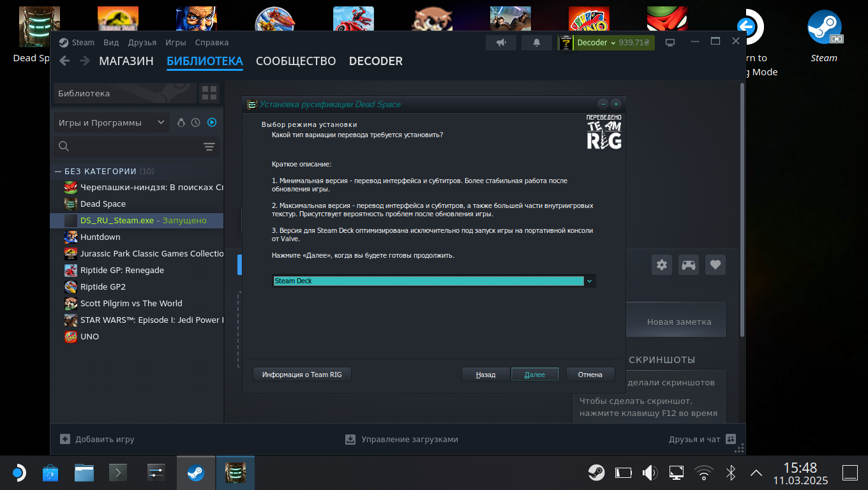Click the Steam library vertical scrollbar
The image size is (868, 490).
tap(742, 211)
